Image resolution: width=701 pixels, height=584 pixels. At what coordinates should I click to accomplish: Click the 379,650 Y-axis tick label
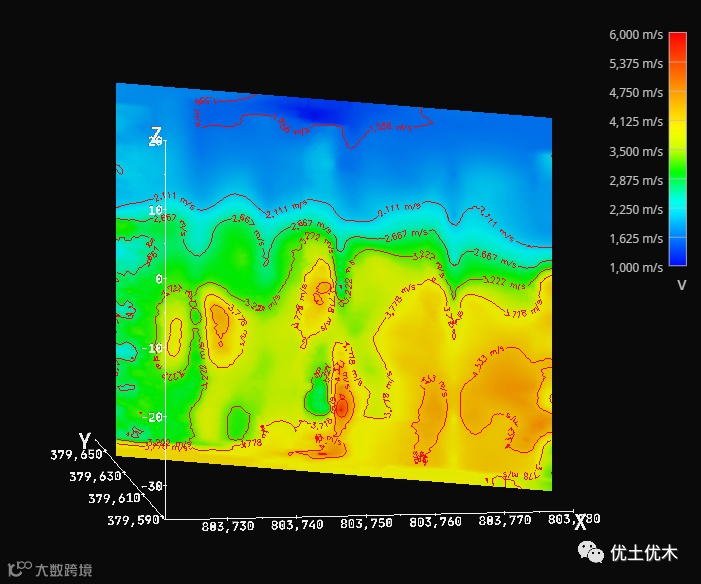pos(76,455)
